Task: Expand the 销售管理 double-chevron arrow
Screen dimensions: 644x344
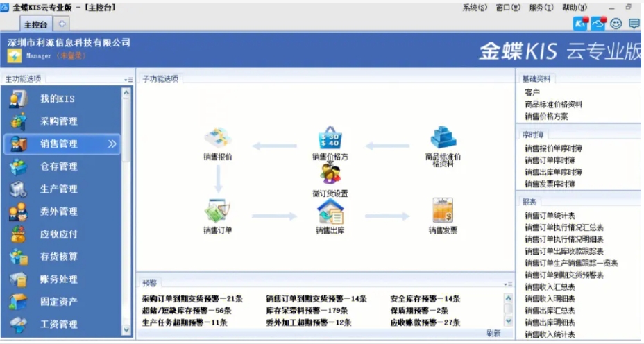Action: coord(112,144)
